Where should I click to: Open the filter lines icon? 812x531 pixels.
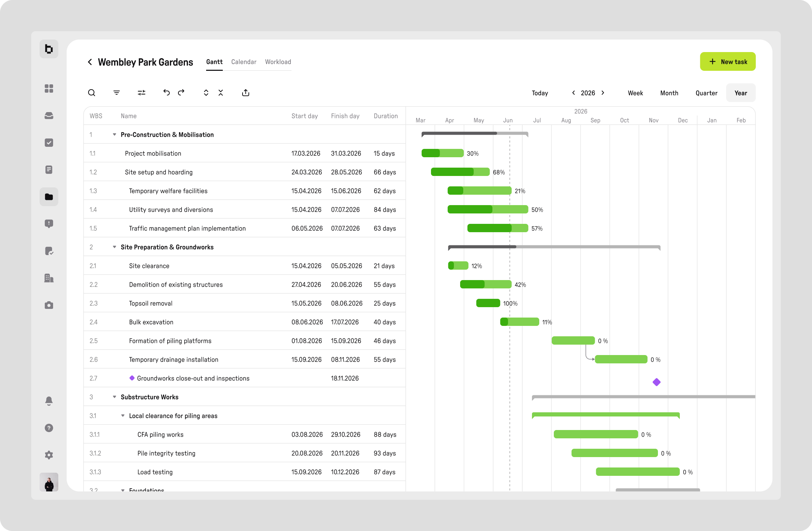pyautogui.click(x=117, y=93)
